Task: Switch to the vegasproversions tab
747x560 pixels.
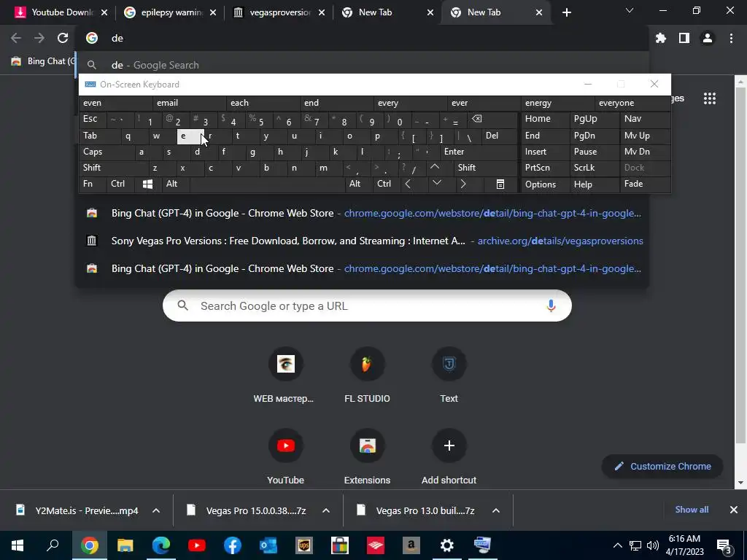Action: pyautogui.click(x=279, y=12)
